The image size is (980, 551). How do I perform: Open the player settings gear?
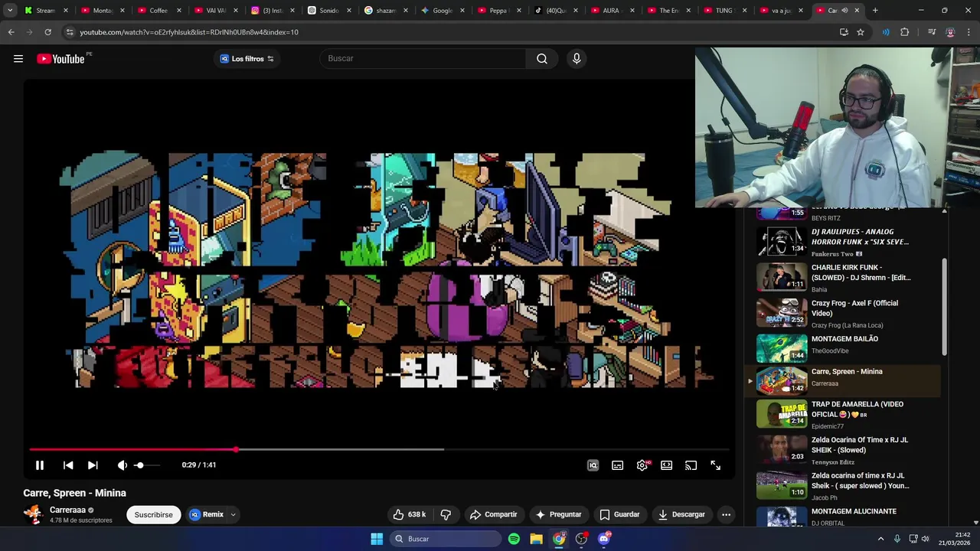pyautogui.click(x=642, y=465)
